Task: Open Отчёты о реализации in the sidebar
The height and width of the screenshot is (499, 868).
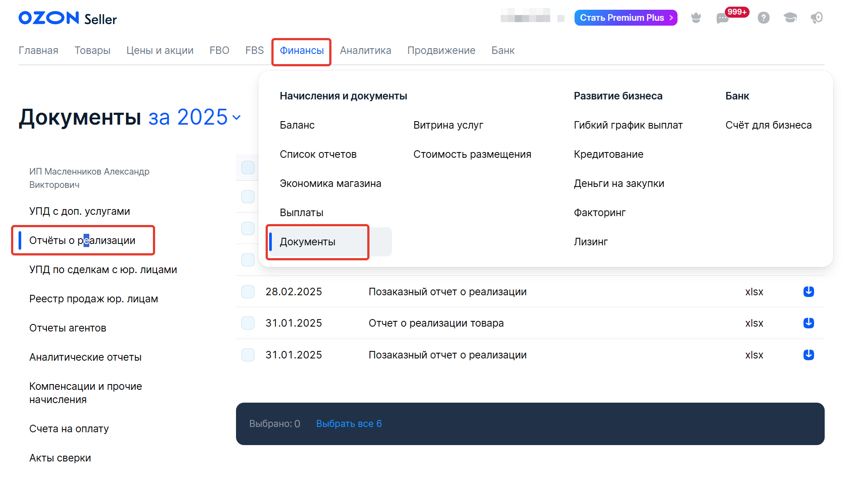Action: [x=82, y=240]
